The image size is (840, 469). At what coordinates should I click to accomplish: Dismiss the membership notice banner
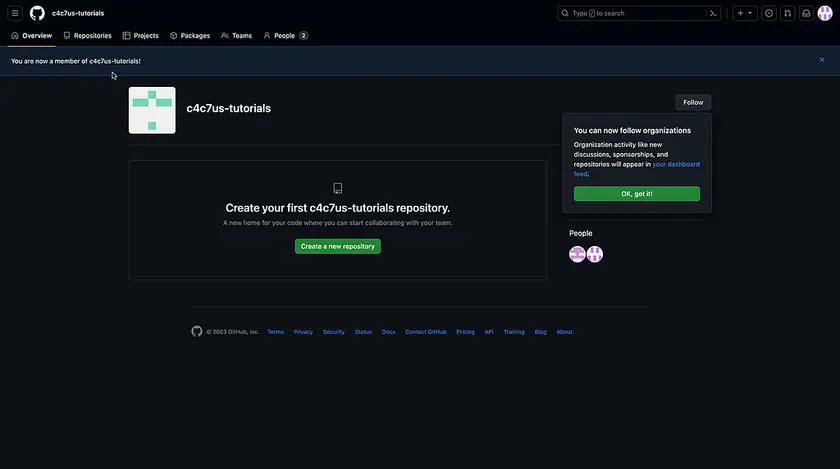[x=822, y=59]
